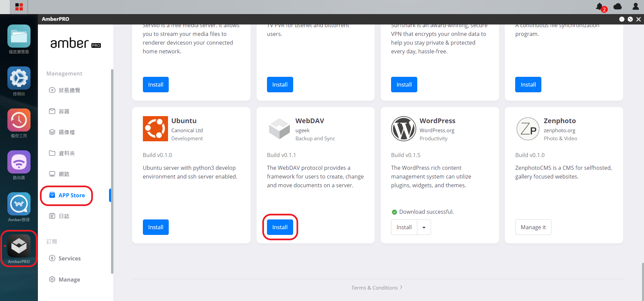Image resolution: width=644 pixels, height=301 pixels.
Task: Click Install on the WordPress card
Action: click(x=404, y=227)
